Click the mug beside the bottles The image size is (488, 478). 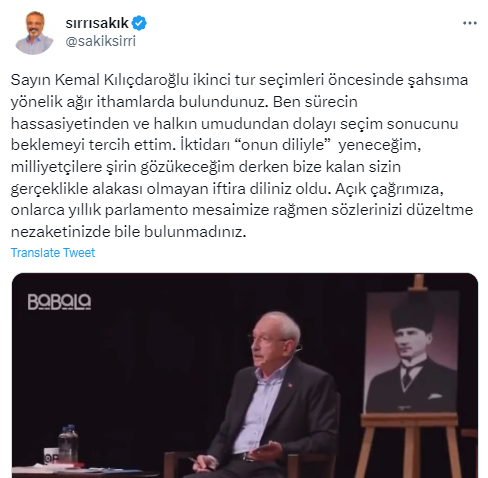click(x=51, y=457)
